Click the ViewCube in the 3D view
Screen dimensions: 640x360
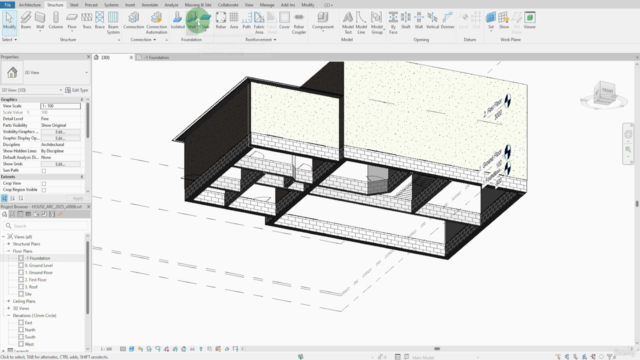coord(604,93)
